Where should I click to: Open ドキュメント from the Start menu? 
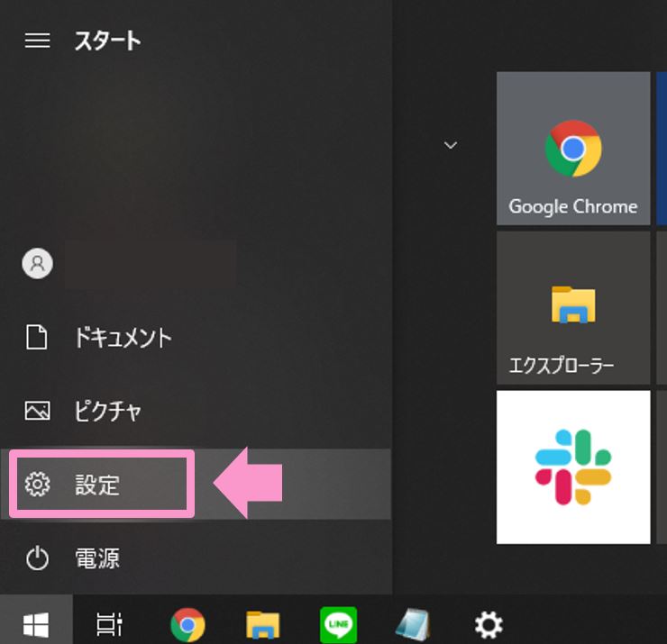click(x=196, y=338)
